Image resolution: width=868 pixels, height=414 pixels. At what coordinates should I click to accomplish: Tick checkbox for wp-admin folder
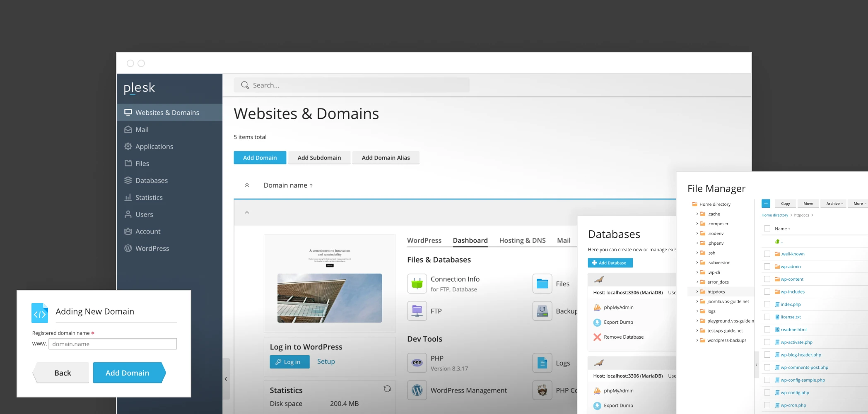click(x=767, y=267)
